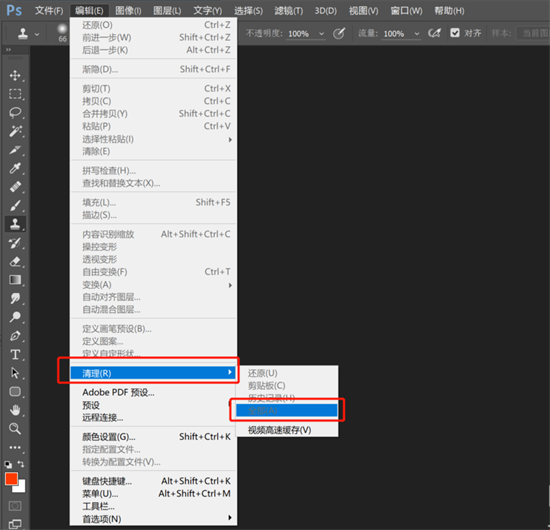Image resolution: width=550 pixels, height=530 pixels.
Task: Open the 滤镜(T) menu
Action: (x=288, y=11)
